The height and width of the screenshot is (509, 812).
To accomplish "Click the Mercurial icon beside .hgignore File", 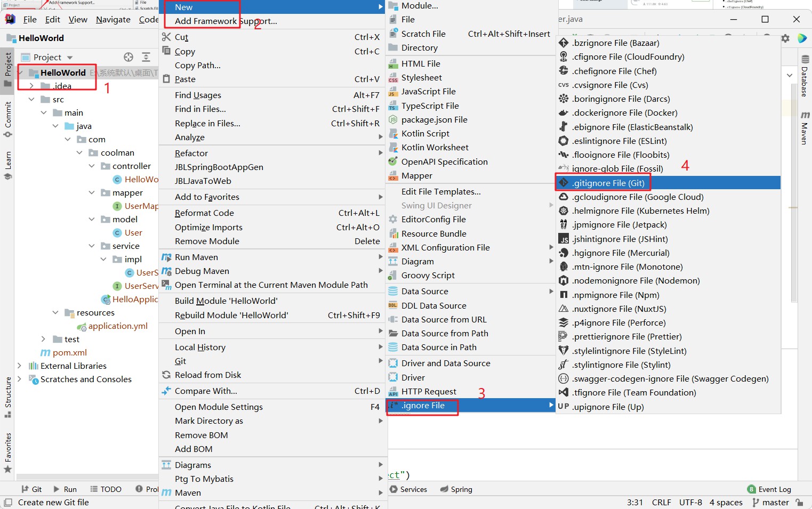I will [564, 253].
